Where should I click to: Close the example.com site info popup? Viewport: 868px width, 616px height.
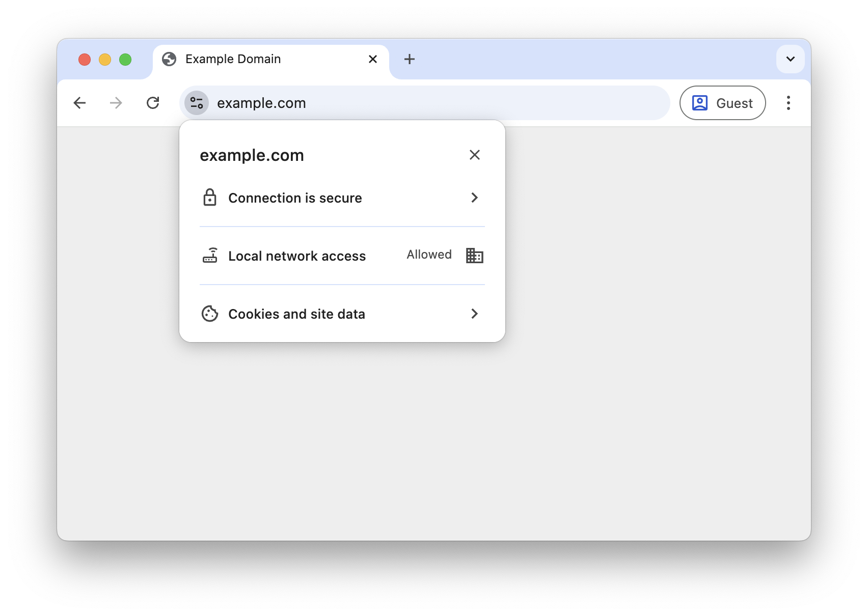(474, 155)
